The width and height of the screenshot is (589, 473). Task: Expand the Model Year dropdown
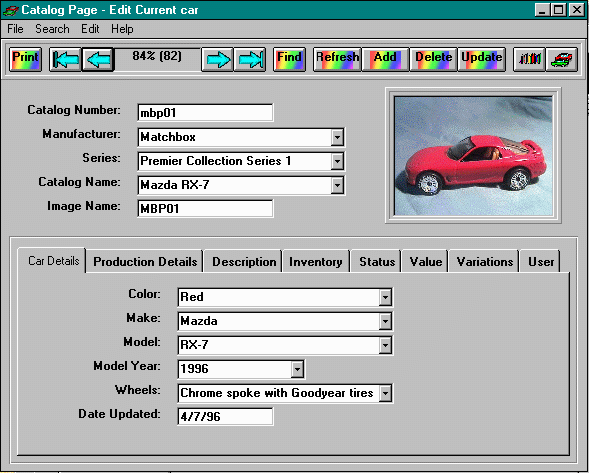[x=297, y=370]
